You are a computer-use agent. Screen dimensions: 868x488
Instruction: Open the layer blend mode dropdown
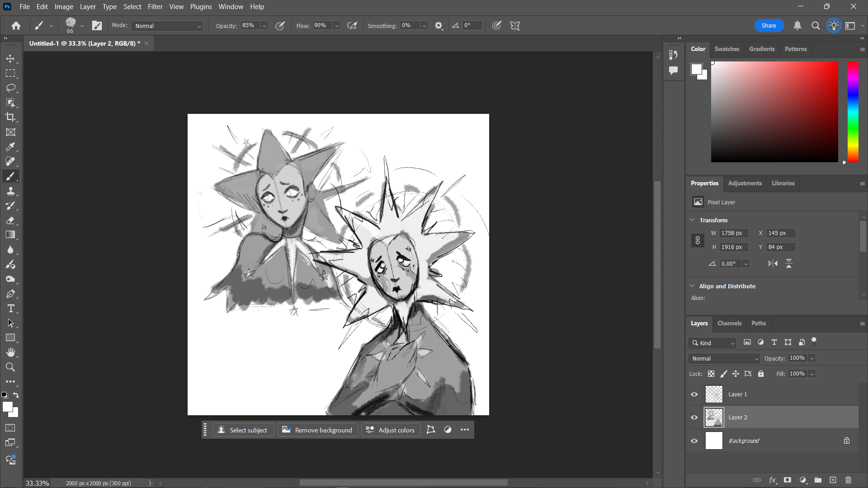[x=724, y=359]
